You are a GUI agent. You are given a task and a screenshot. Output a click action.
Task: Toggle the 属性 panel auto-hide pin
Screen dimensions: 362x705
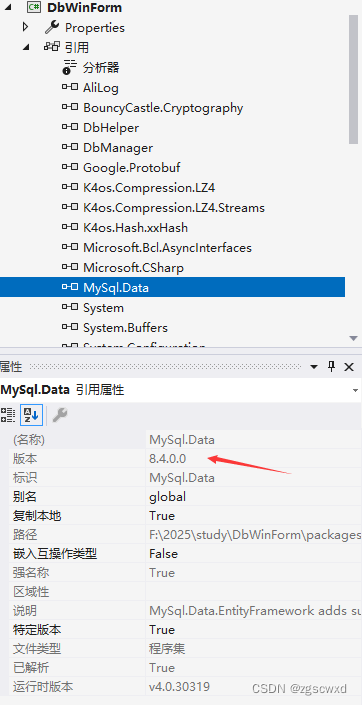click(x=331, y=367)
